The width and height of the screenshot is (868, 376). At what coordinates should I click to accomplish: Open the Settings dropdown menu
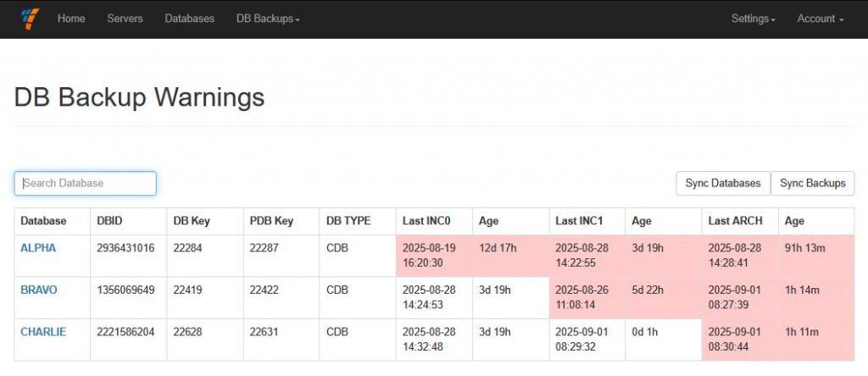[753, 19]
